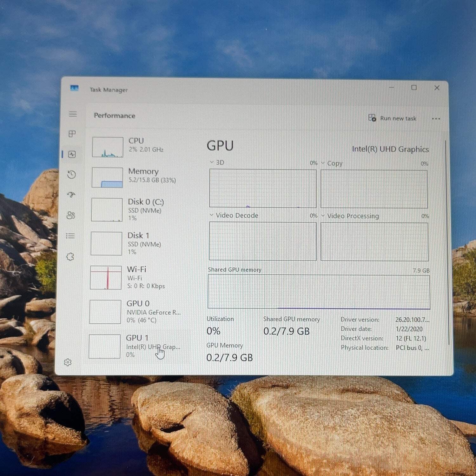The image size is (476, 476).
Task: Open the Video Decode graph dropdown
Action: (211, 215)
